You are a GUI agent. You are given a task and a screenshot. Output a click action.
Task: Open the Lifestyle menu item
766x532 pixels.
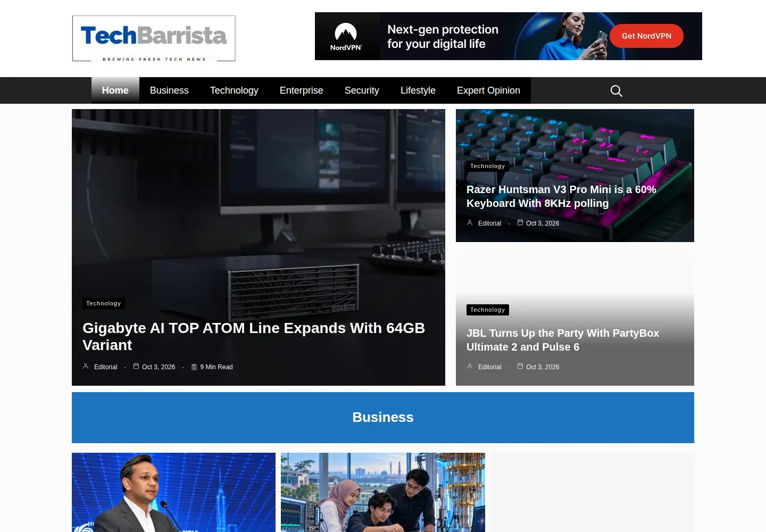[x=418, y=90]
